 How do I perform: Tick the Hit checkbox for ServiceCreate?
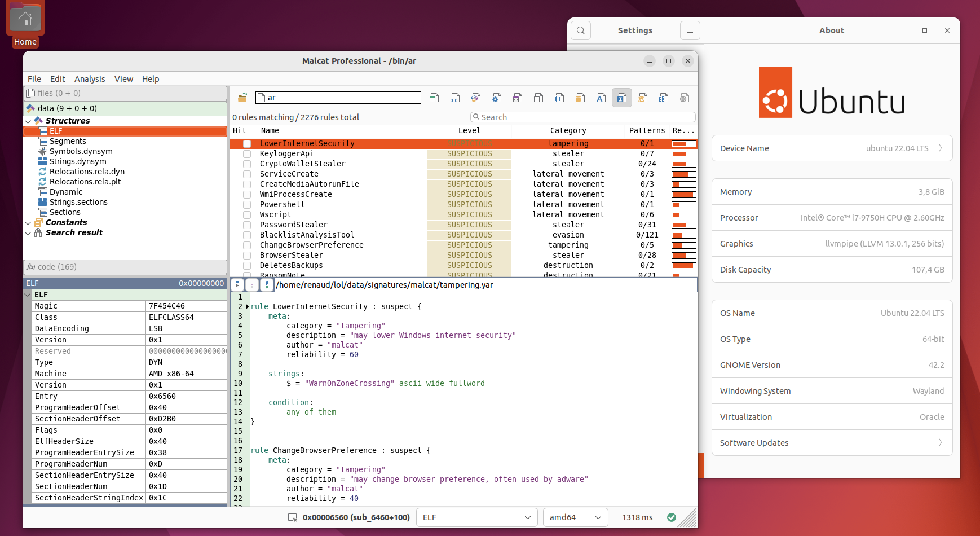pyautogui.click(x=247, y=174)
